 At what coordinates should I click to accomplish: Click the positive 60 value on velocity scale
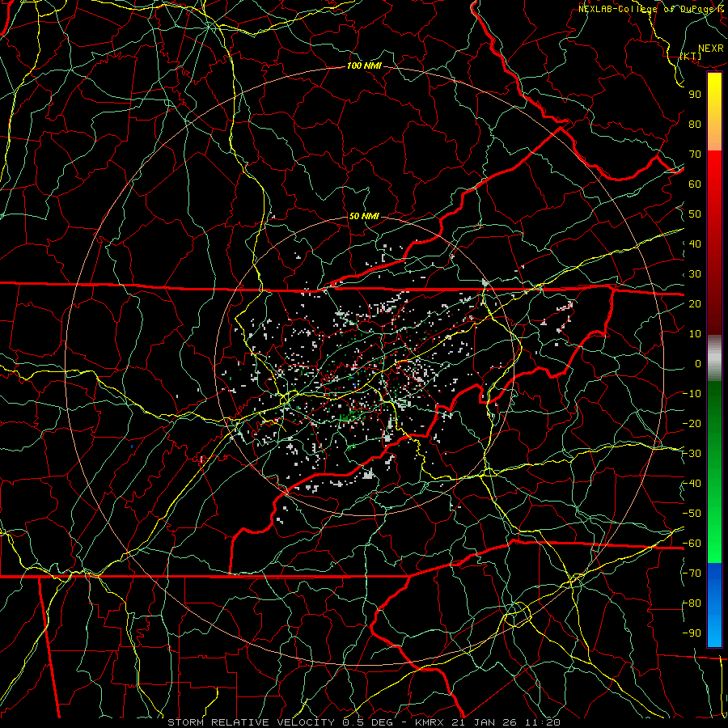pyautogui.click(x=695, y=184)
